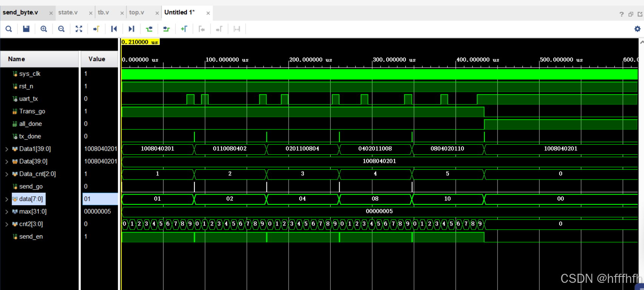Image resolution: width=644 pixels, height=290 pixels.
Task: Select the uart_tx signal
Action: pyautogui.click(x=29, y=99)
